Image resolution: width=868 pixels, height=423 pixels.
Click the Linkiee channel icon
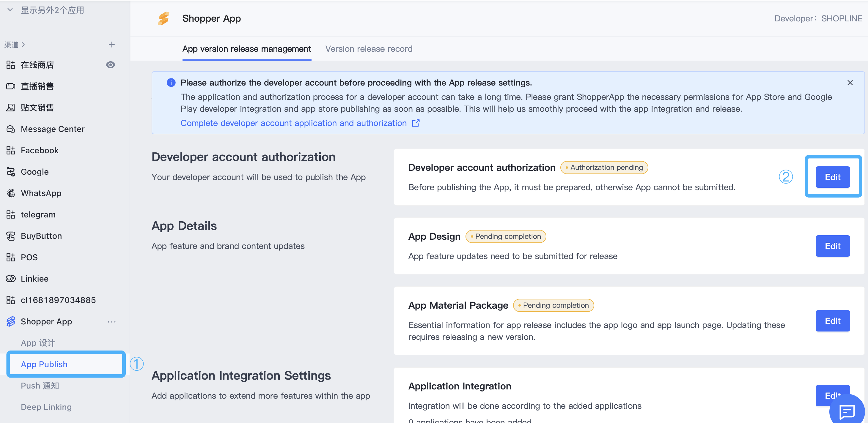coord(10,279)
